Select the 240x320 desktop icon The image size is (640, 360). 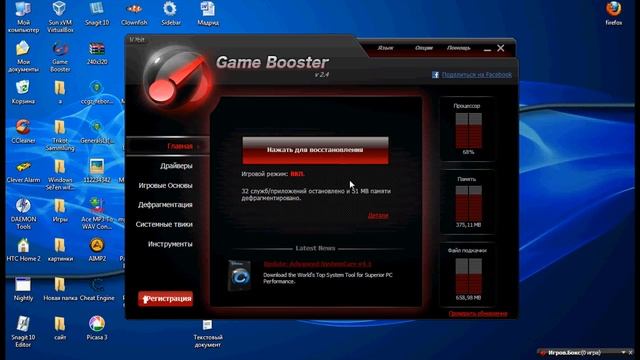pos(97,53)
